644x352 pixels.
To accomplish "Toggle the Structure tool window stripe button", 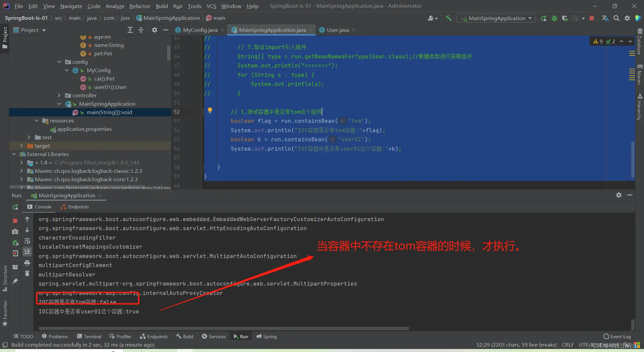I will [x=5, y=279].
